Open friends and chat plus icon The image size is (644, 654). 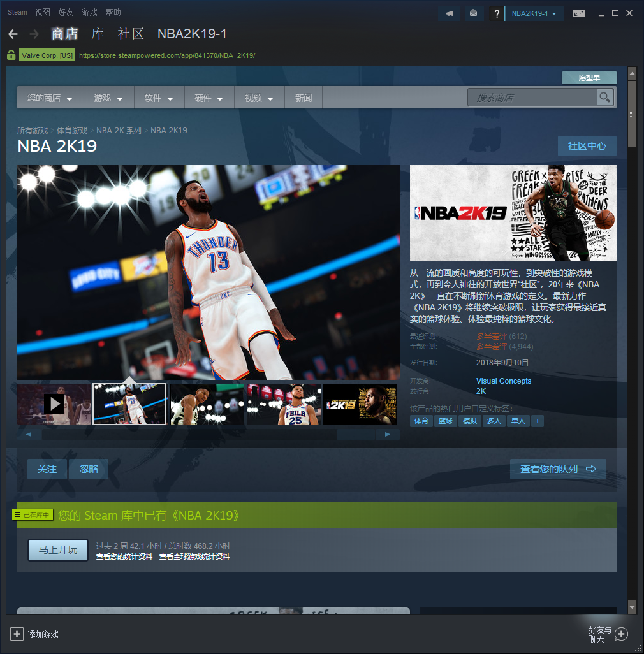pyautogui.click(x=621, y=634)
